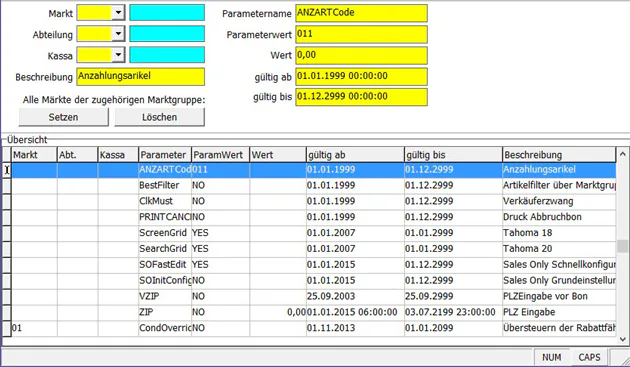Open the Kassa combo box arrow
This screenshot has width=630, height=367.
118,55
